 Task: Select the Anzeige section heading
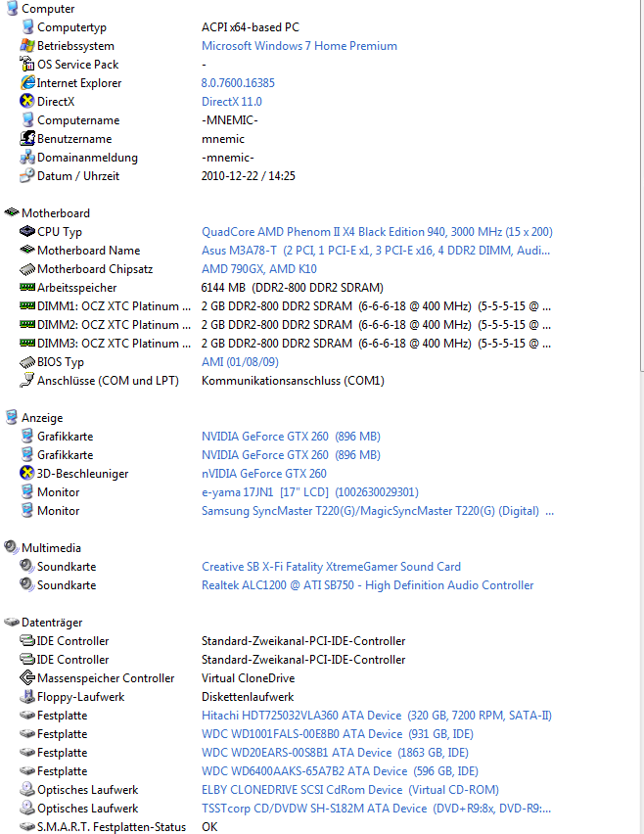pos(42,418)
